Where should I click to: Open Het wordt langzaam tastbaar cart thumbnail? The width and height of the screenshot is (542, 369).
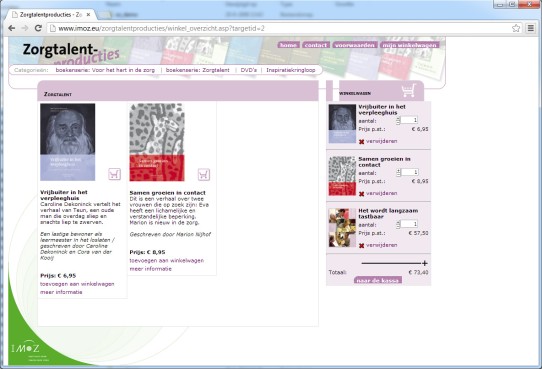342,228
